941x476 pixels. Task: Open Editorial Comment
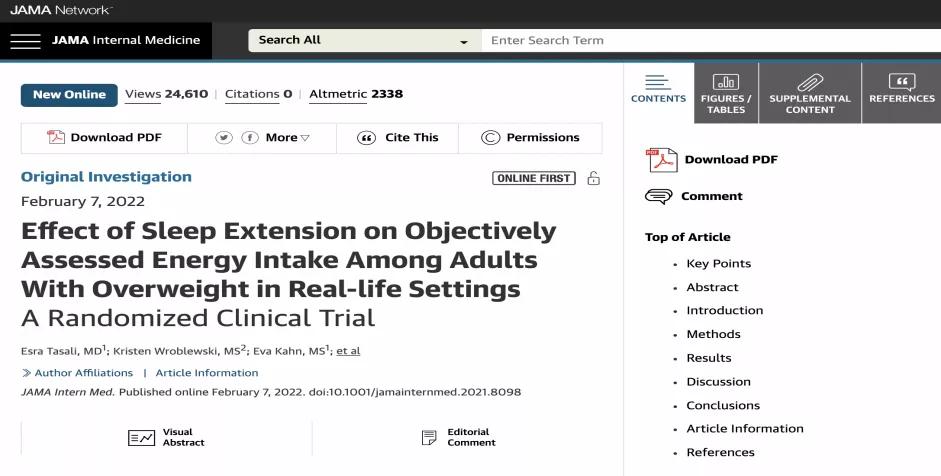point(471,438)
